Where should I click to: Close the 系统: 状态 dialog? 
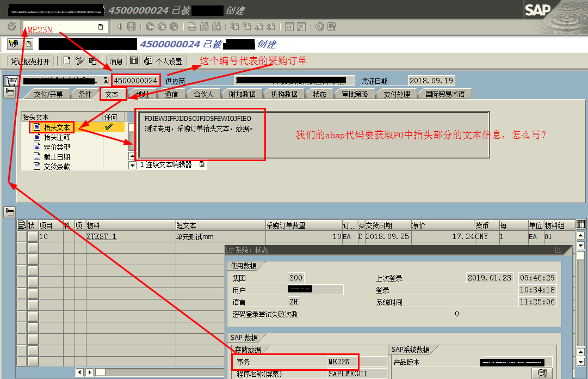558,250
